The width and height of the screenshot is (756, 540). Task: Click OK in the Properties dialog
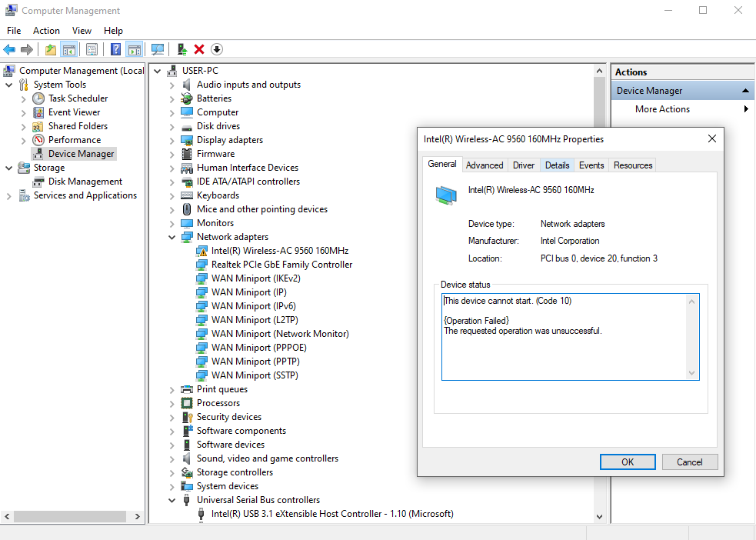(628, 462)
